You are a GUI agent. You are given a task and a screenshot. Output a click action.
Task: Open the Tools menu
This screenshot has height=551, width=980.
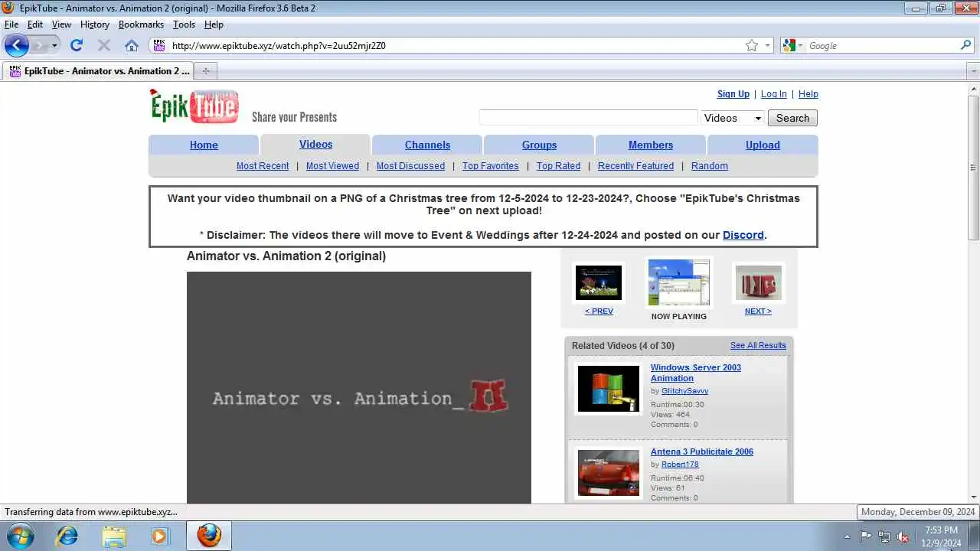click(184, 24)
